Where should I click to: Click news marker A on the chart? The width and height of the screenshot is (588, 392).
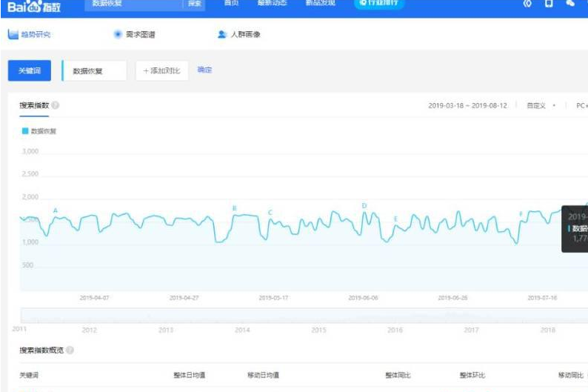(x=55, y=210)
